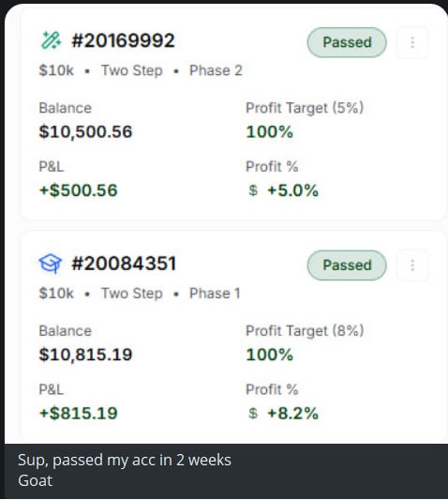Click the graduation cap icon beside #20084351
Screen dimensions: 448x500
pyautogui.click(x=51, y=264)
